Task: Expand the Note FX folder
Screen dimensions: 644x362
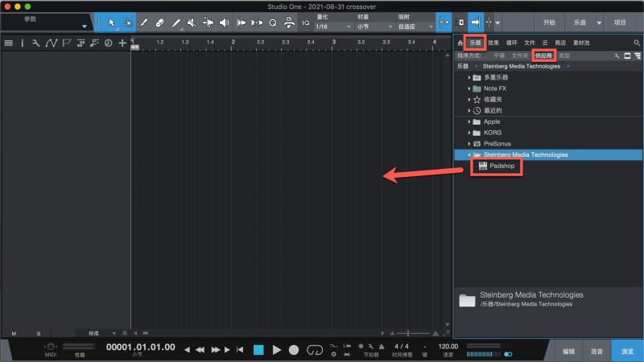Action: [469, 88]
